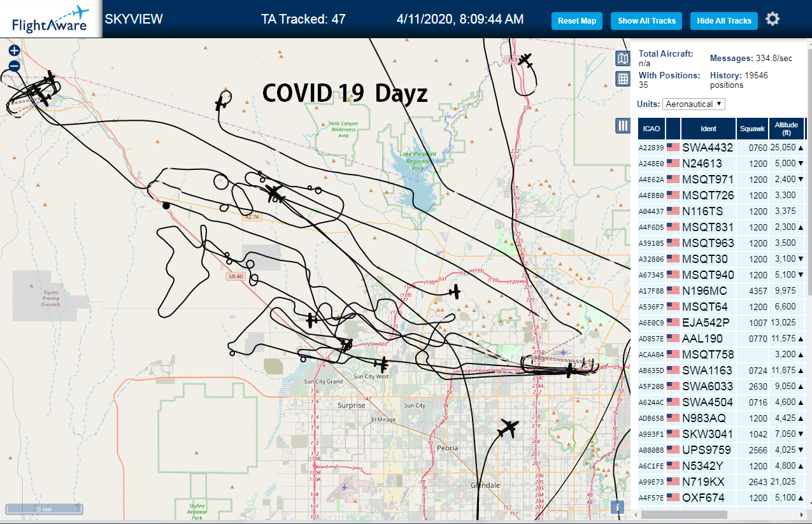This screenshot has width=812, height=524.
Task: Select the EJA542P ident
Action: click(706, 323)
